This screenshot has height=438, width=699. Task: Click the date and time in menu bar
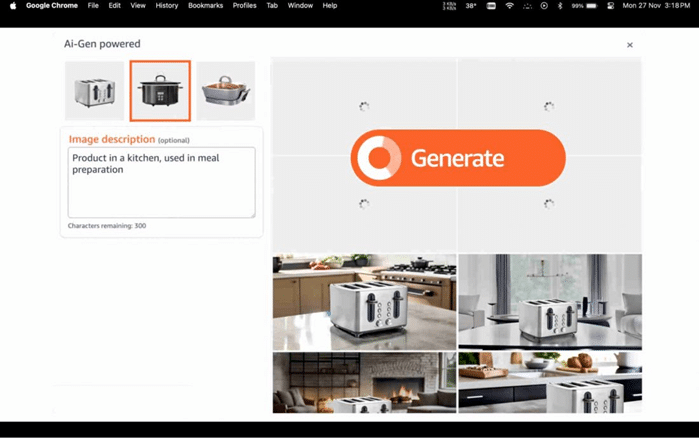tap(657, 6)
